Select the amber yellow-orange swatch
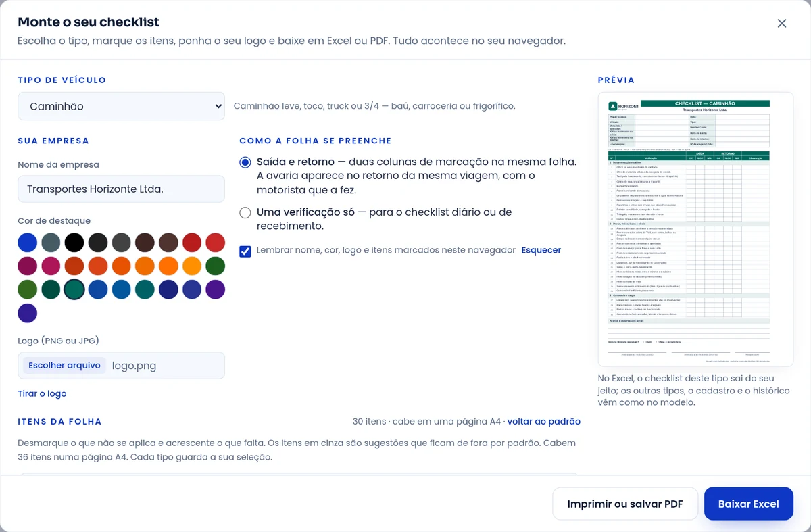 (x=192, y=266)
